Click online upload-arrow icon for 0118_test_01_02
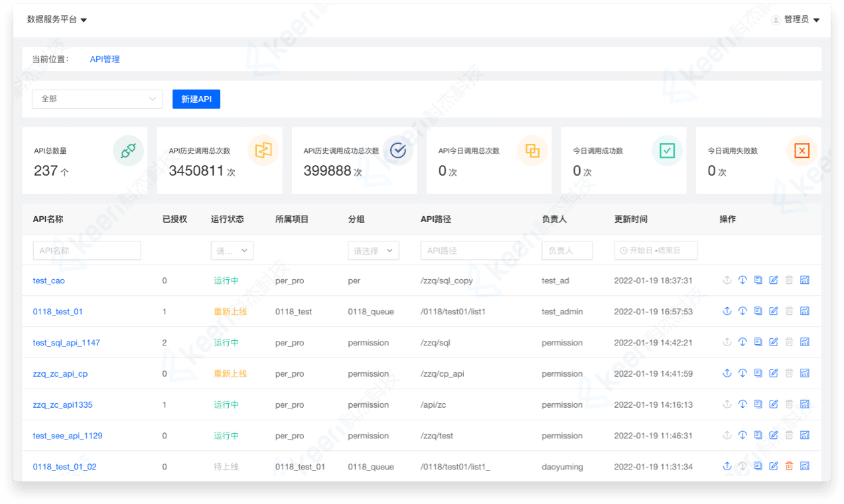Viewport: 844px width, 504px height. coord(727,466)
